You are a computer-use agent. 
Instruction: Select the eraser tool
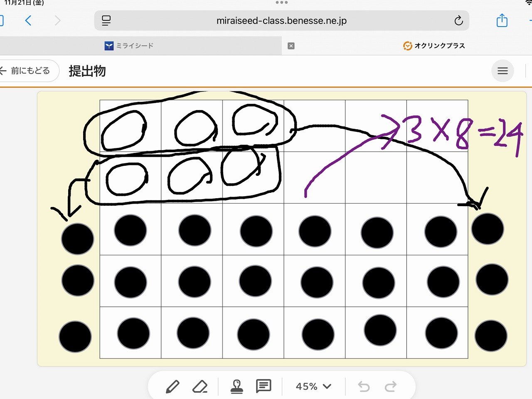pos(200,387)
